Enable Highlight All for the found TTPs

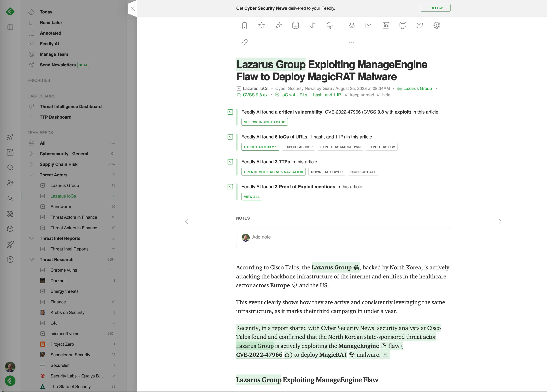[363, 172]
